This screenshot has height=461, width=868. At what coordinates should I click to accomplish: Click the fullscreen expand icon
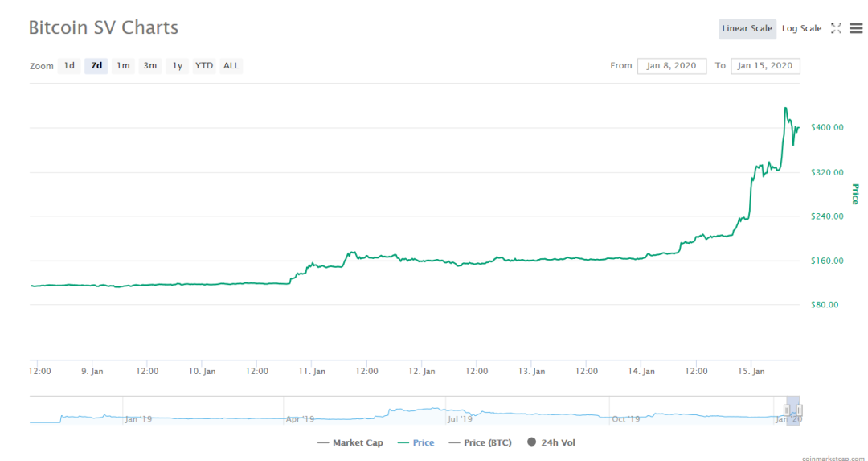tap(836, 28)
